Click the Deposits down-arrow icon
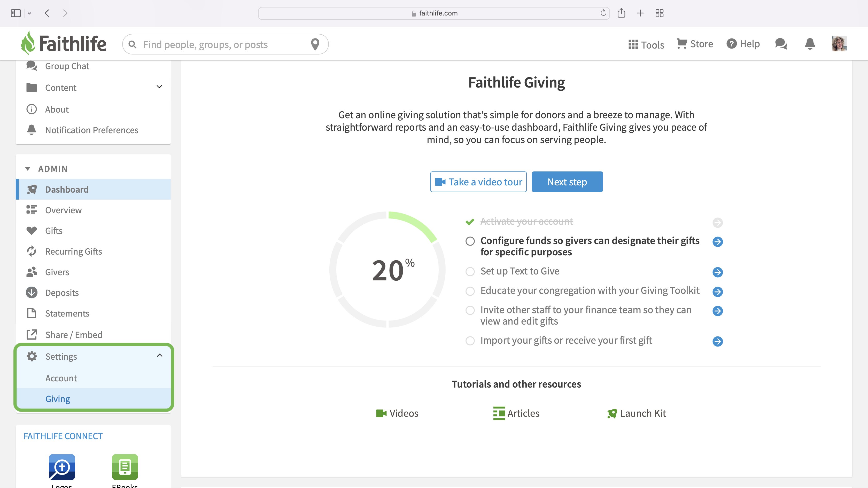The image size is (868, 488). tap(32, 292)
